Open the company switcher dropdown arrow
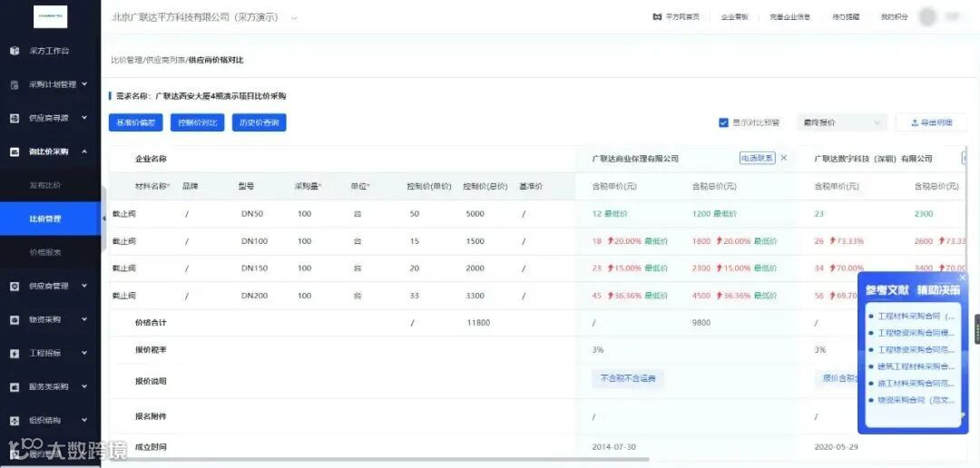Screen dimensions: 980x468 click(294, 17)
